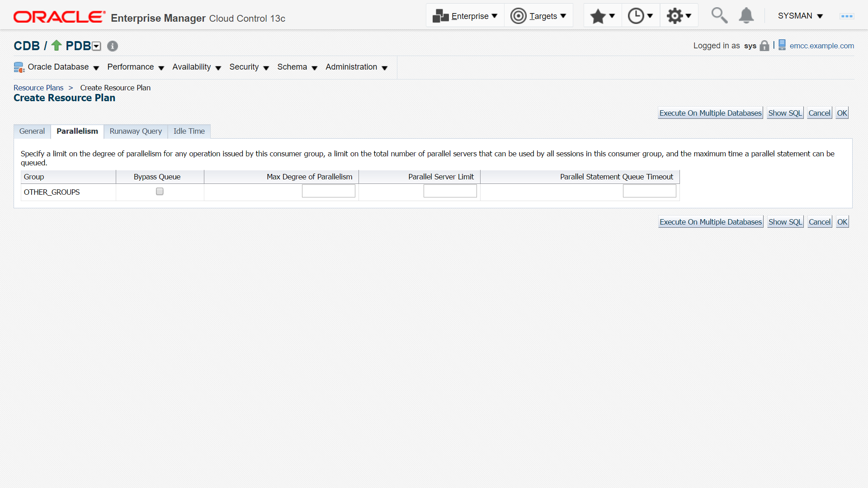Open the notifications bell

coord(746,15)
